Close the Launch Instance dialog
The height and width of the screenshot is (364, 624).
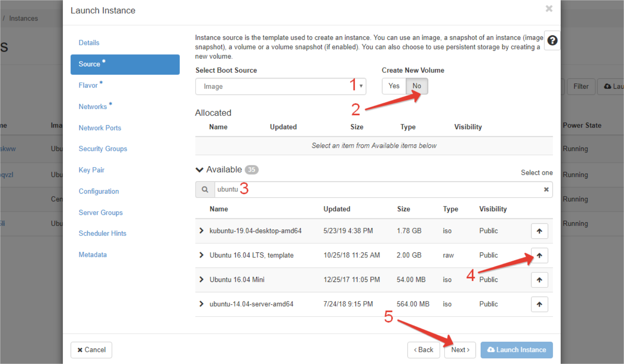(548, 9)
